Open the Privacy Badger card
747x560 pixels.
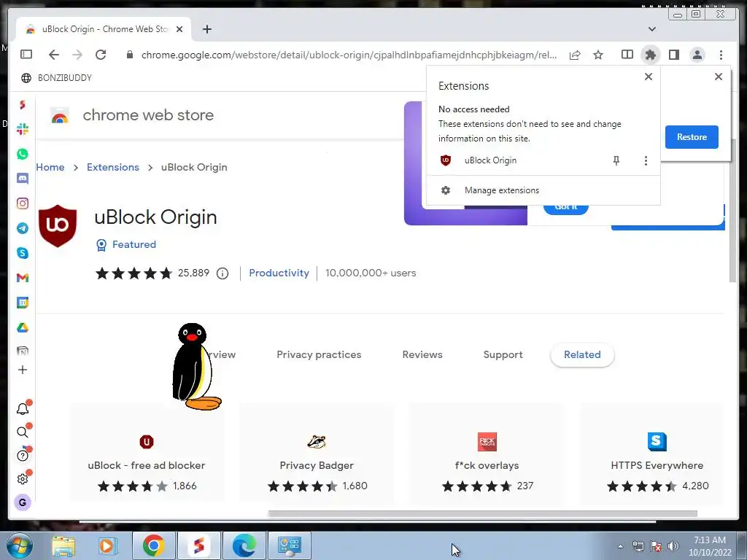317,452
